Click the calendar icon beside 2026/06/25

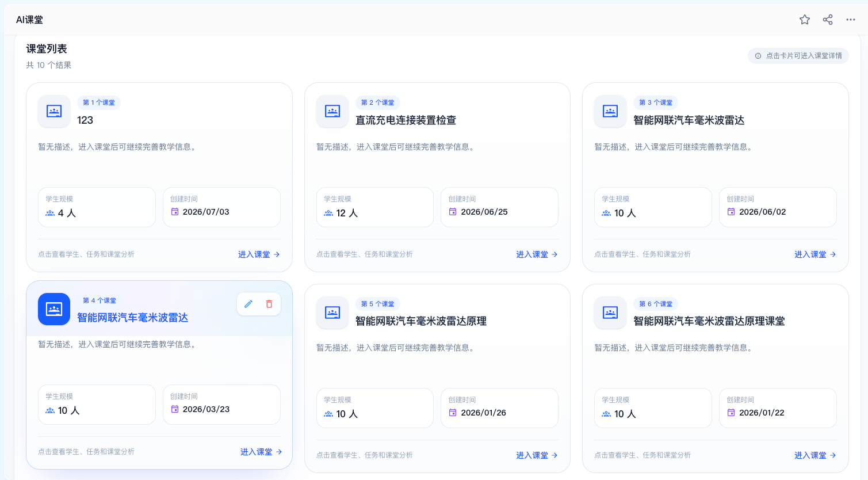[x=453, y=212]
